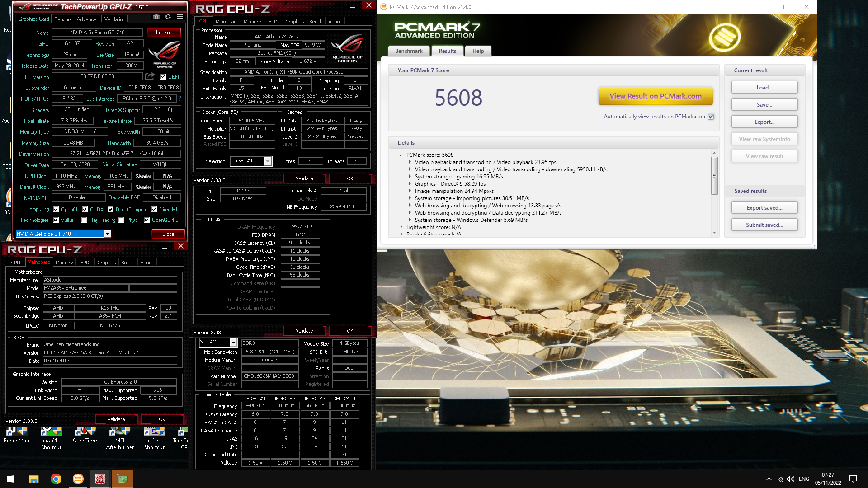Click the GPU-Z graphics card taskbar icon

123,479
